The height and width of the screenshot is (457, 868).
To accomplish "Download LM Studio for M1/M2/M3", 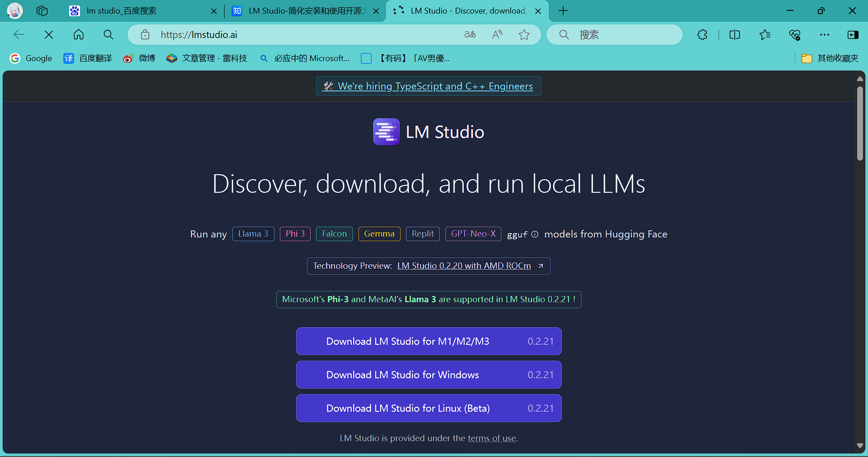I will [429, 341].
